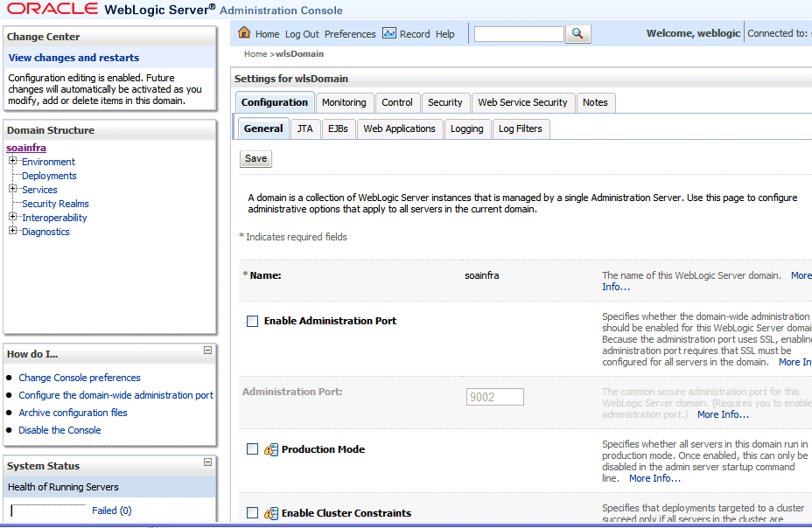Click the Failed servers health bar
This screenshot has width=812, height=528.
pos(48,511)
